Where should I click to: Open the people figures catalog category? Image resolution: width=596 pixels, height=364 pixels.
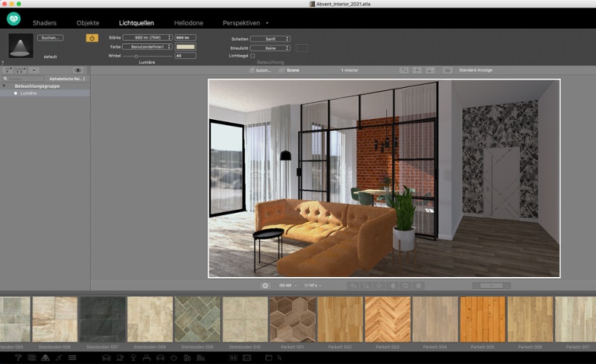187,357
